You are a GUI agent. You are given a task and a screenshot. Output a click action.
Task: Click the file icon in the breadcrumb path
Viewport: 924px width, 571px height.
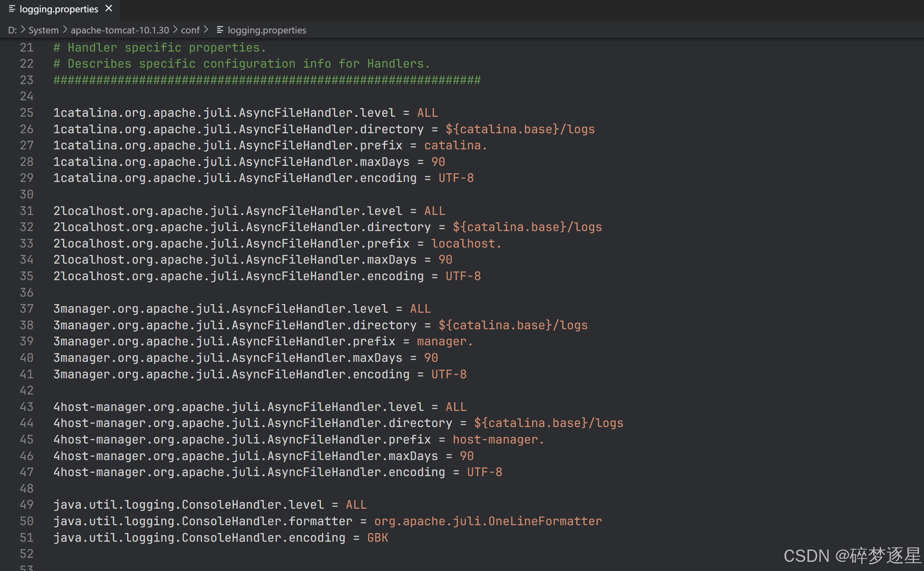click(x=220, y=30)
